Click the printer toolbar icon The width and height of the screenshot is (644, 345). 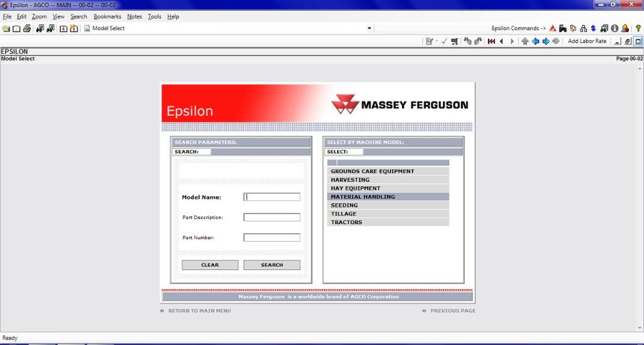[x=27, y=28]
